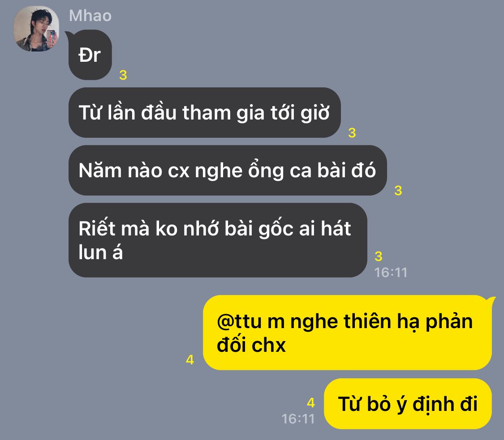This screenshot has width=504, height=440.
Task: Tap read count 3 above left 16:11 timestamp
Action: click(x=379, y=256)
